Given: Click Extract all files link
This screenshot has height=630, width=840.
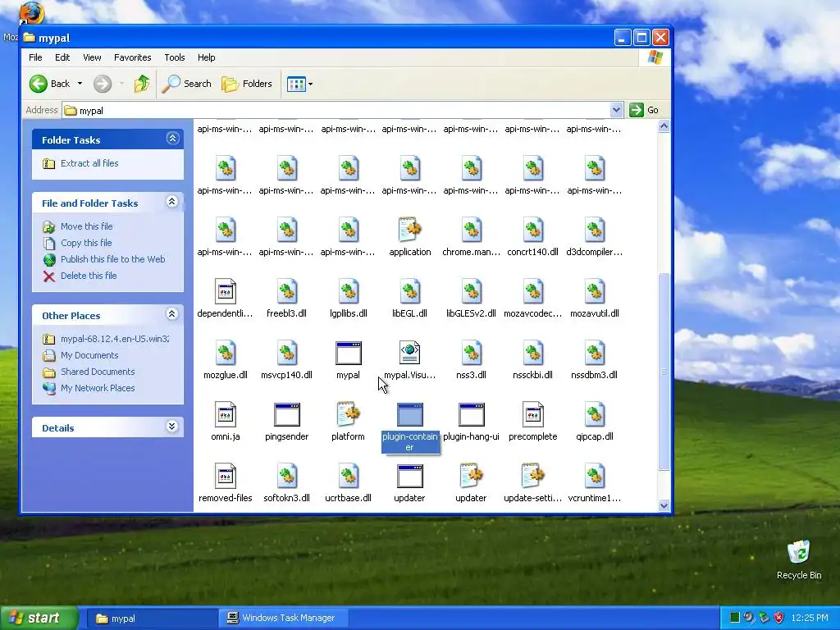Looking at the screenshot, I should (89, 163).
